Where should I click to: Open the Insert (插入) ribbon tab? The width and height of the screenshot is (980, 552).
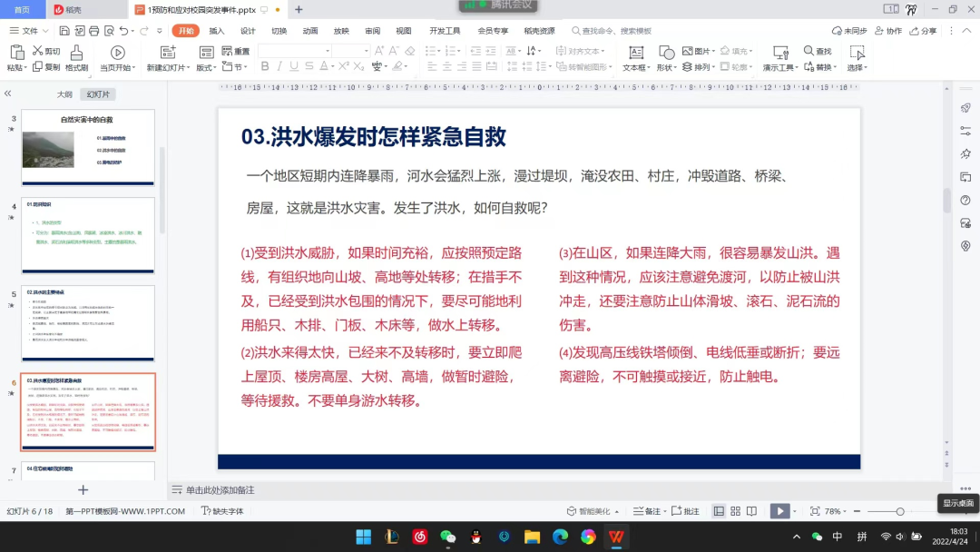pyautogui.click(x=217, y=30)
